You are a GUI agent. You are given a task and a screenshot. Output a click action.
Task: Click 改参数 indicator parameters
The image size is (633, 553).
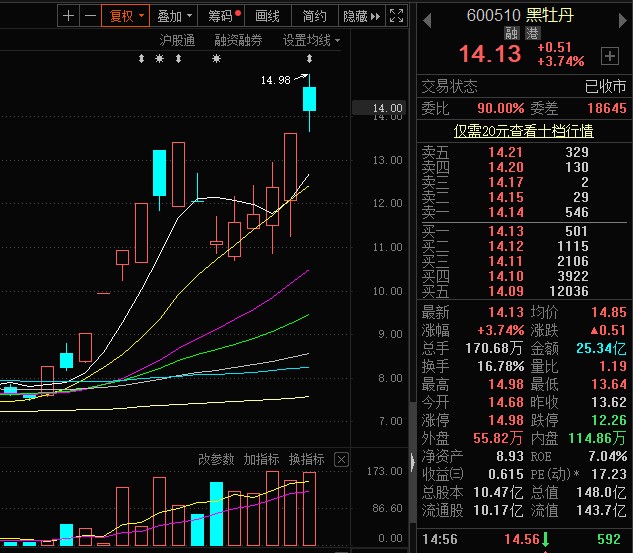pyautogui.click(x=216, y=459)
